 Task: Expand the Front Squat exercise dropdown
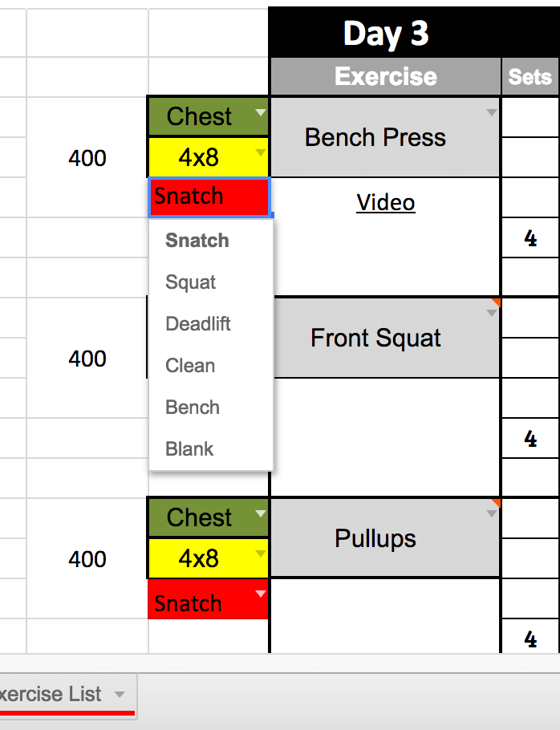pos(492,314)
